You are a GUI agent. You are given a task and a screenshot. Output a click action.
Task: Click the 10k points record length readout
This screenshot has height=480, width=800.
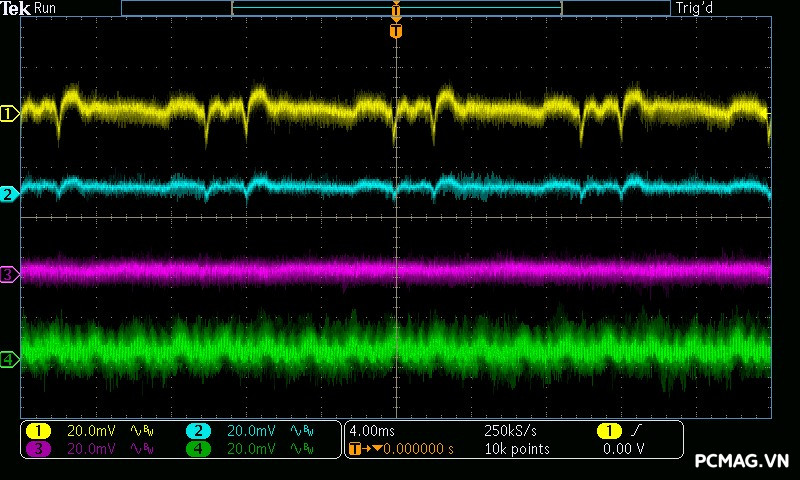pyautogui.click(x=516, y=449)
